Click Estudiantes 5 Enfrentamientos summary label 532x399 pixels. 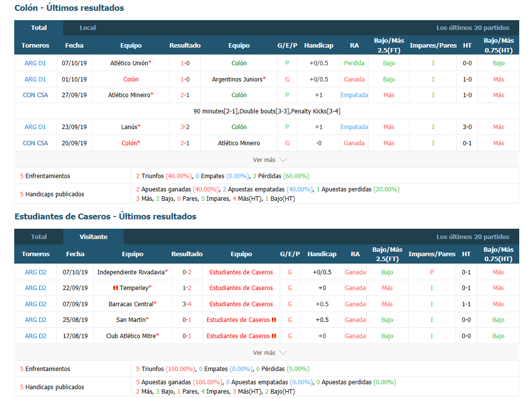(45, 369)
